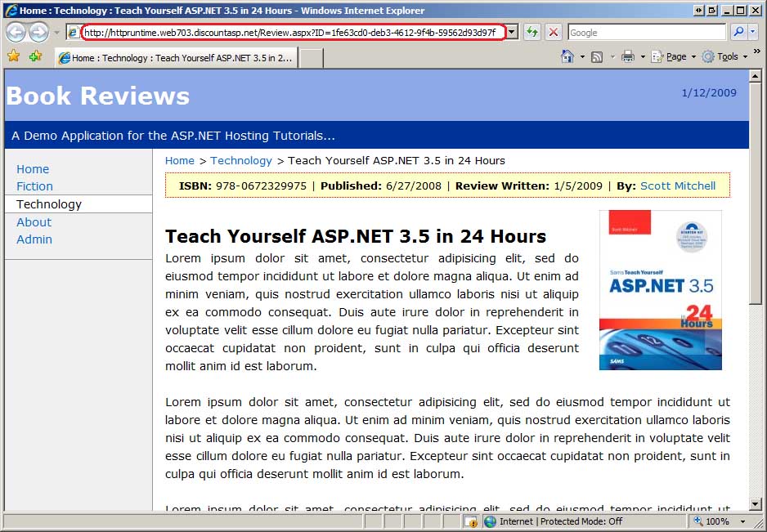Open the About link in sidebar

coord(34,222)
